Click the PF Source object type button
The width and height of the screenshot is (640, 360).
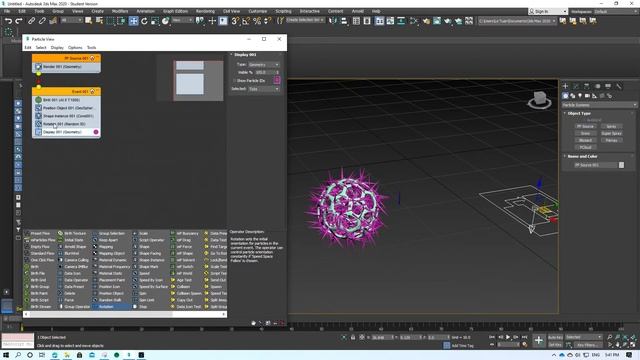pyautogui.click(x=585, y=127)
